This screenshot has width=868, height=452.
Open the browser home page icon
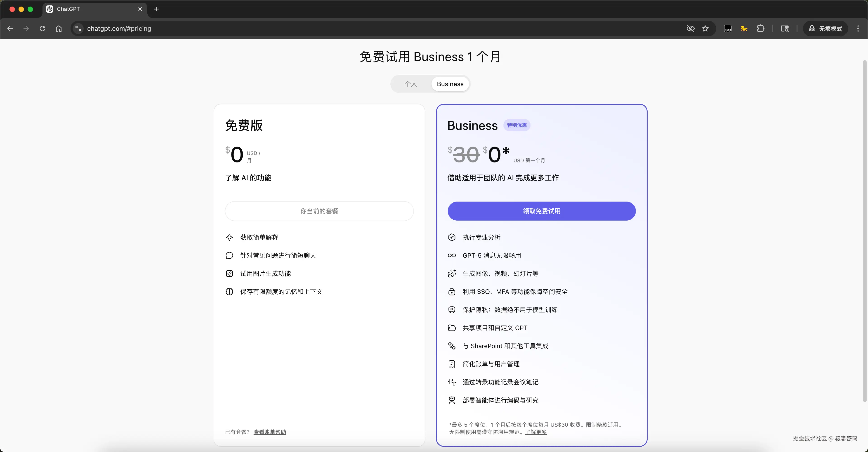click(59, 29)
